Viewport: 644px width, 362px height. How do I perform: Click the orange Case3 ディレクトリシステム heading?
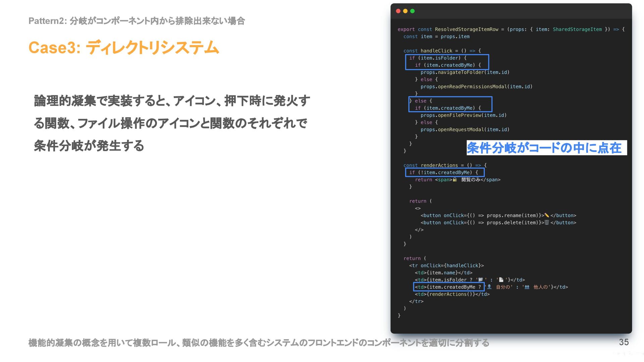124,47
